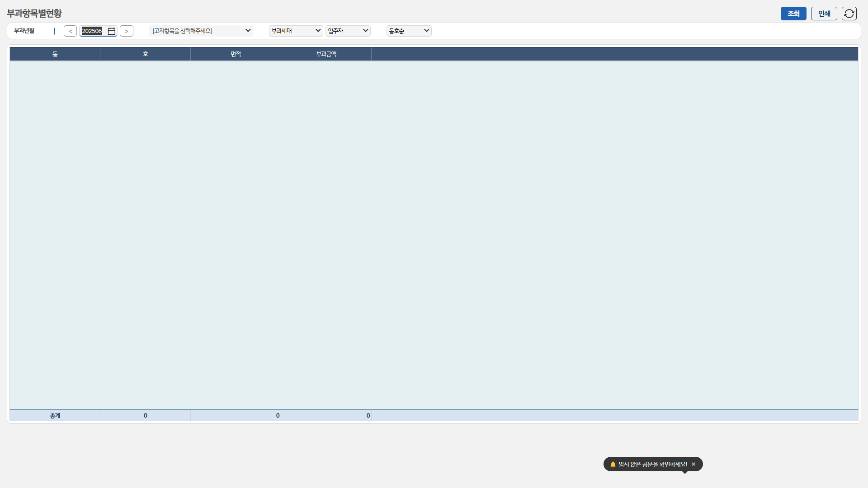The height and width of the screenshot is (488, 868).
Task: Click the 부과금액 column header
Action: coord(326,54)
